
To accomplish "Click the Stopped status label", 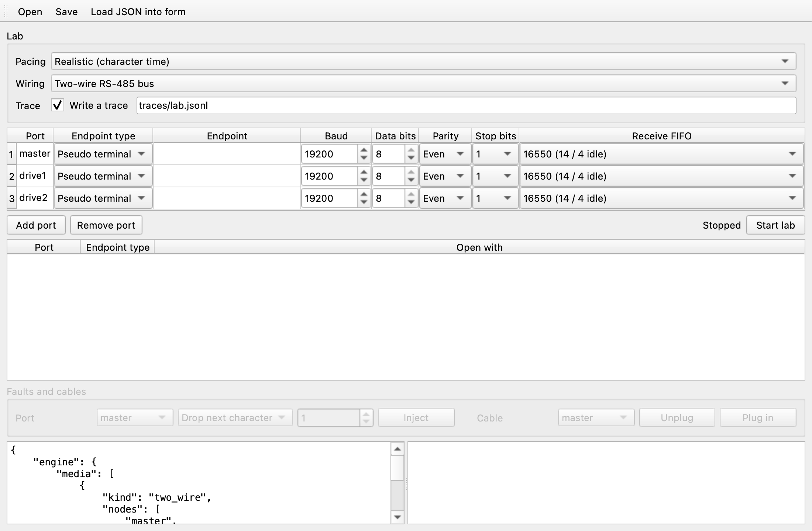I will 722,225.
